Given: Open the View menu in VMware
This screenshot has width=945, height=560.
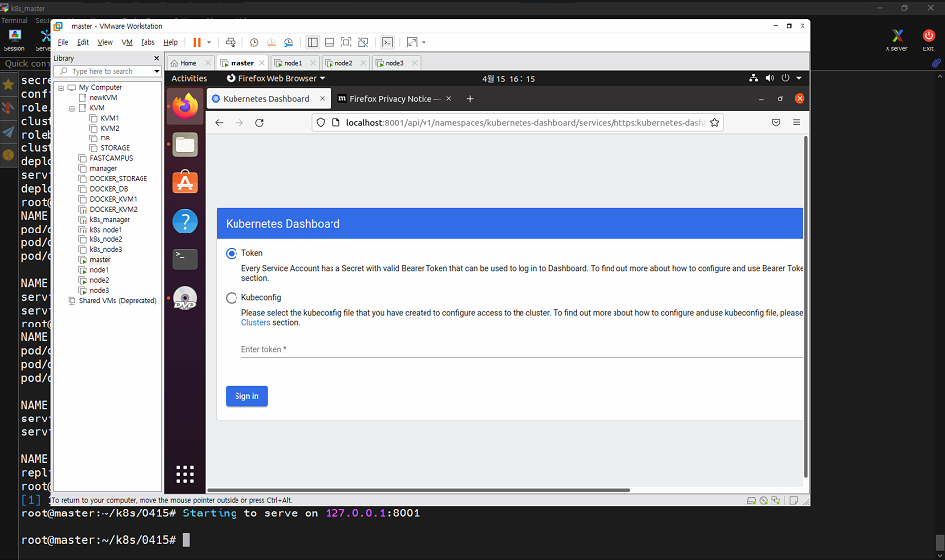Looking at the screenshot, I should pos(105,43).
